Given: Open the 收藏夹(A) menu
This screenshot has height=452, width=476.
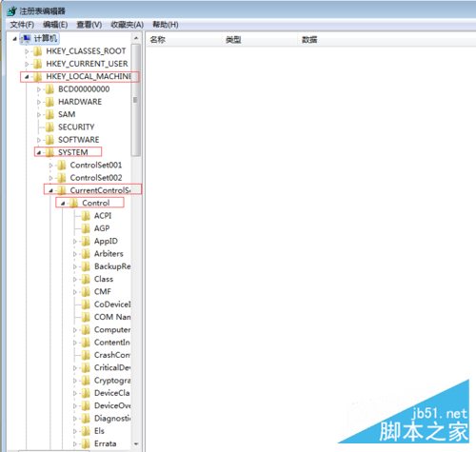Looking at the screenshot, I should (127, 25).
